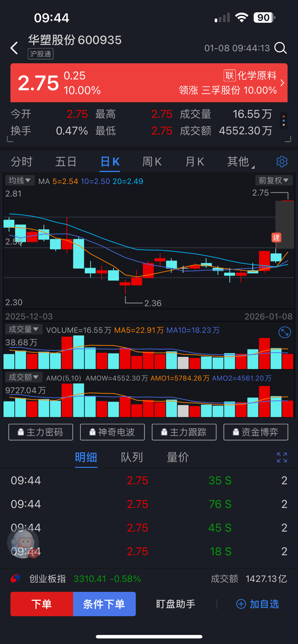Select the 日K tab
Screen dimensions: 298x644
pyautogui.click(x=110, y=162)
